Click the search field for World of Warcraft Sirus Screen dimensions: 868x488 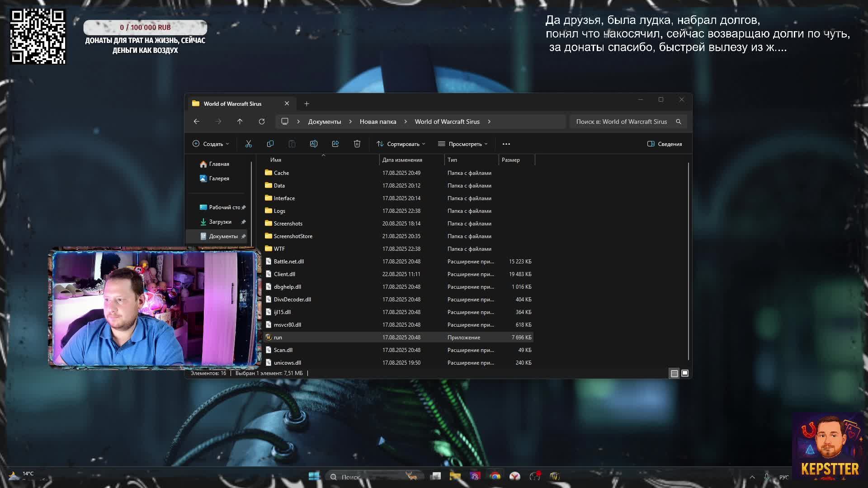(x=622, y=122)
